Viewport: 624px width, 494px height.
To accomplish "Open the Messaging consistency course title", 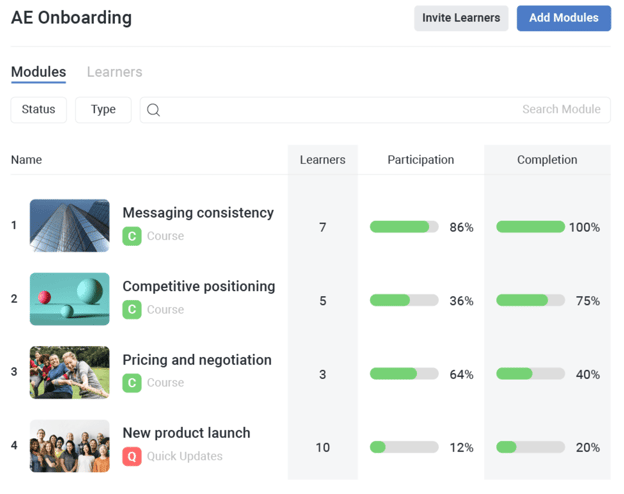I will coord(198,213).
